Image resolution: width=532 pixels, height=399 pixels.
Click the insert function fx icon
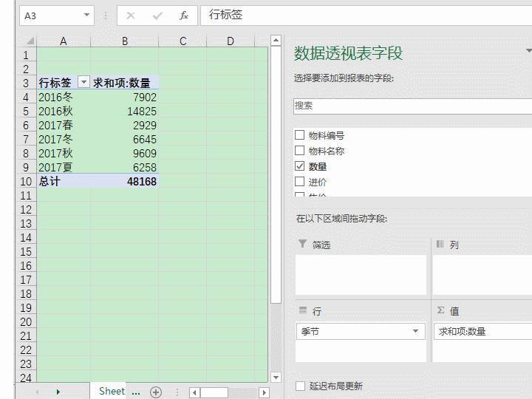tap(184, 16)
